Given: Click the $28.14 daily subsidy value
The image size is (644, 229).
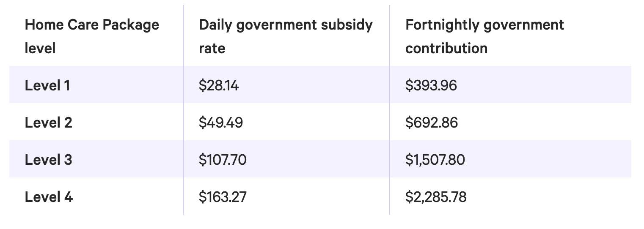Looking at the screenshot, I should point(219,86).
